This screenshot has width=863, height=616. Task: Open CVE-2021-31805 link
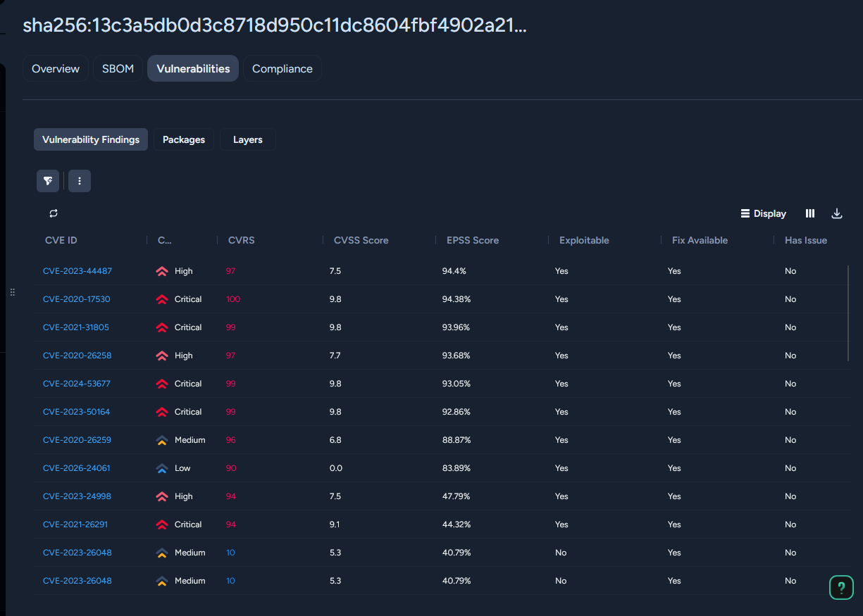coord(76,327)
